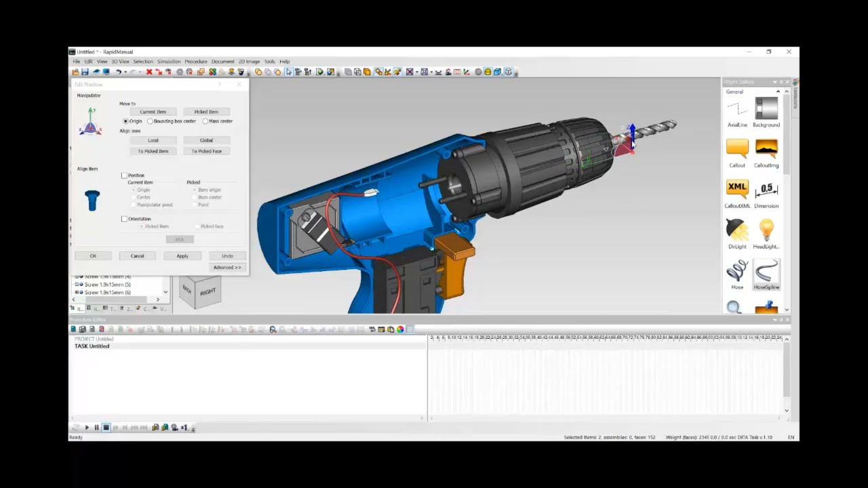
Task: Open the Tools menu
Action: [x=269, y=62]
